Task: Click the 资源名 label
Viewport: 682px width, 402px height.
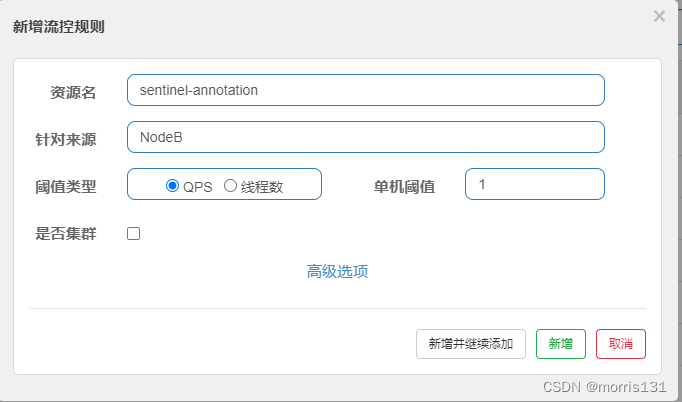Action: point(73,92)
